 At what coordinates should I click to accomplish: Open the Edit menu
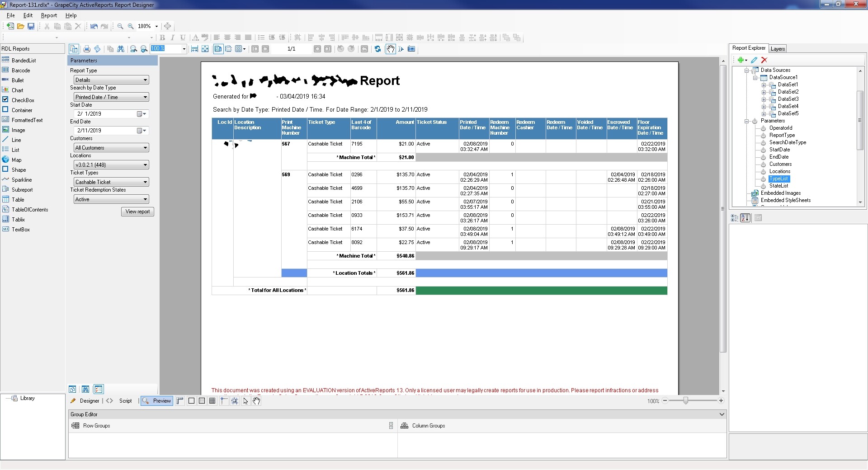click(x=28, y=15)
